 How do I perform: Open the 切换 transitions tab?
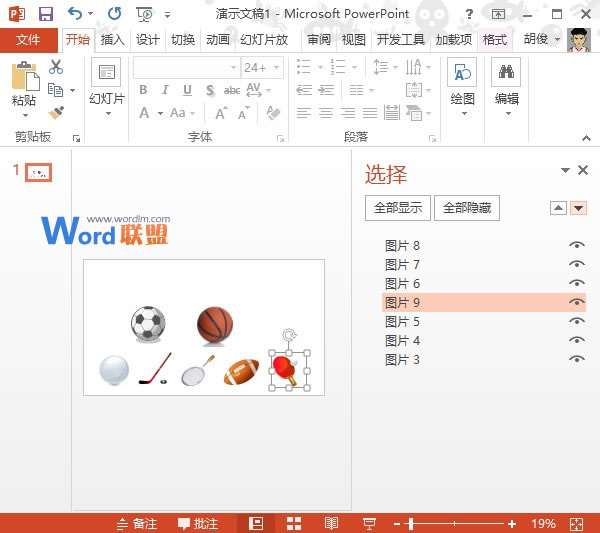point(183,39)
